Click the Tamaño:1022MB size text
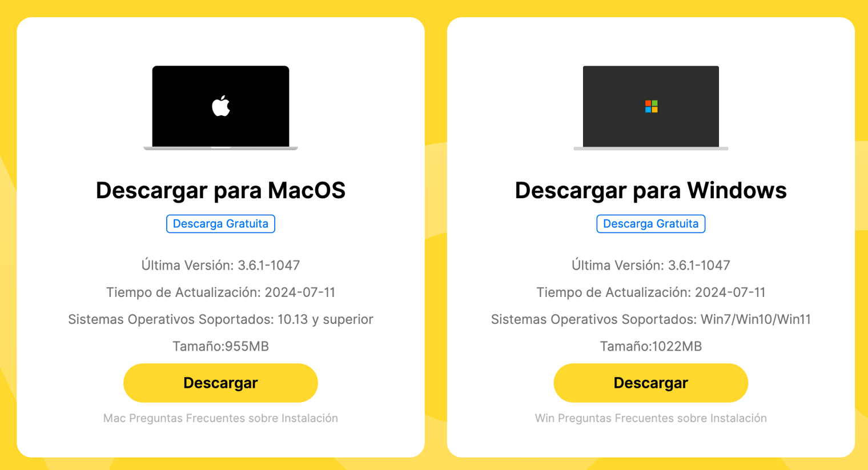The image size is (868, 470). coord(650,346)
